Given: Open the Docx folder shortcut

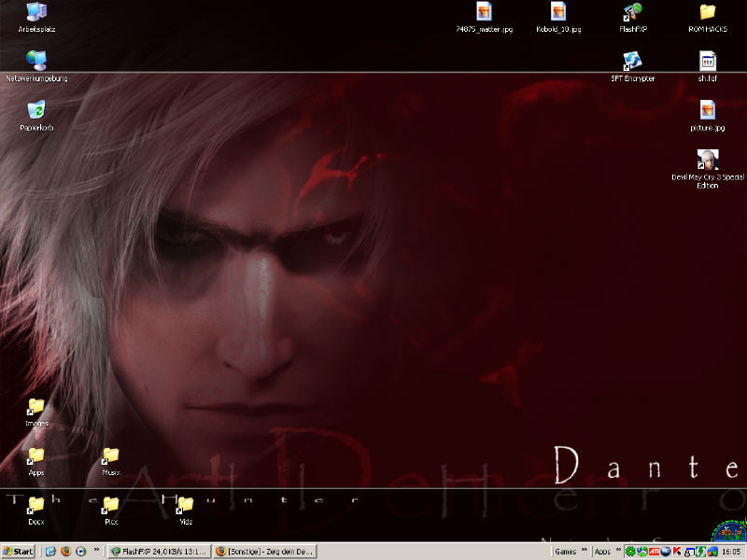Looking at the screenshot, I should coord(36,511).
